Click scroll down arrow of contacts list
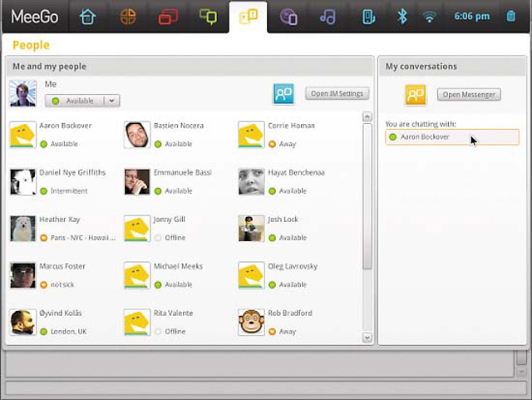 point(367,338)
